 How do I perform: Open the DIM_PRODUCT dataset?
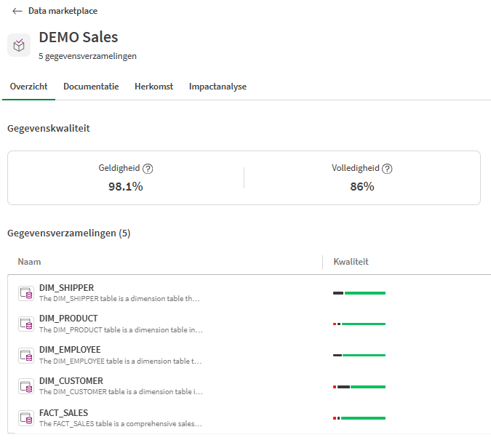click(68, 319)
